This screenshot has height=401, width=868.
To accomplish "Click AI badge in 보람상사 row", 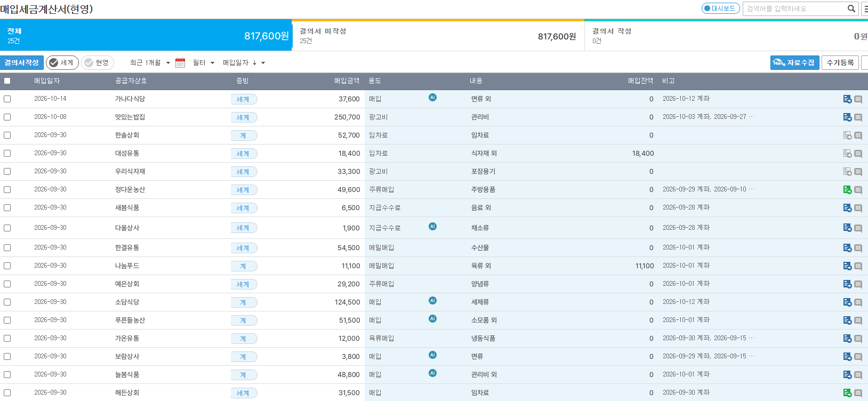I will click(x=432, y=355).
